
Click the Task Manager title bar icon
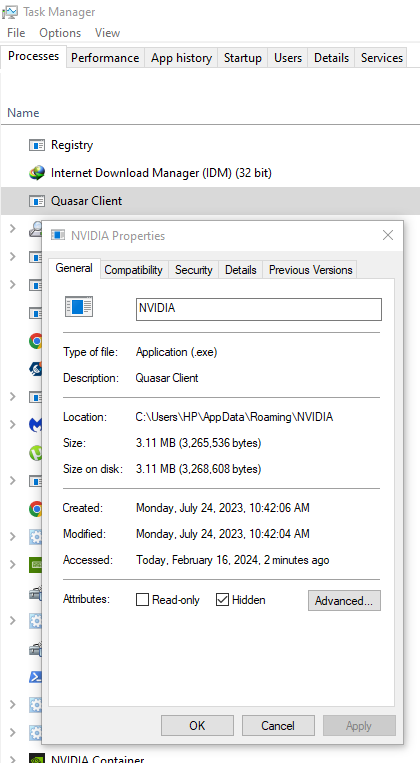coord(10,11)
